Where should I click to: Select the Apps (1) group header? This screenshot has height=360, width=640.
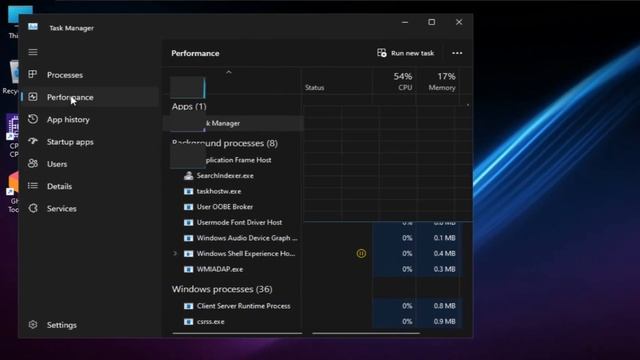click(x=189, y=107)
